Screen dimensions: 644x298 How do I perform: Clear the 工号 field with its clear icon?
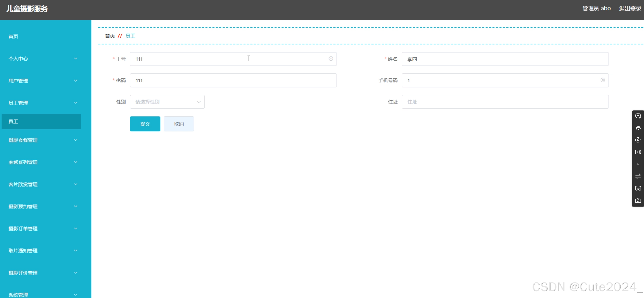(331, 58)
